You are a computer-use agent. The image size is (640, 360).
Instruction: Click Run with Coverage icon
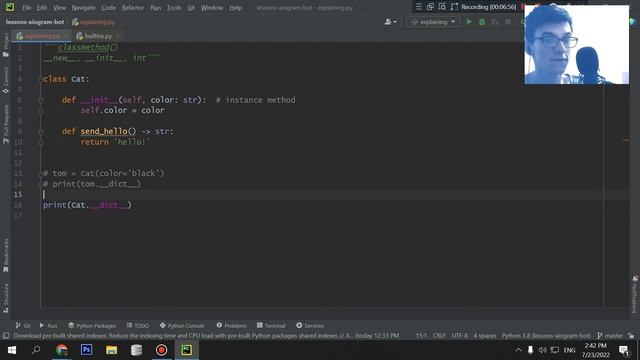[x=495, y=22]
